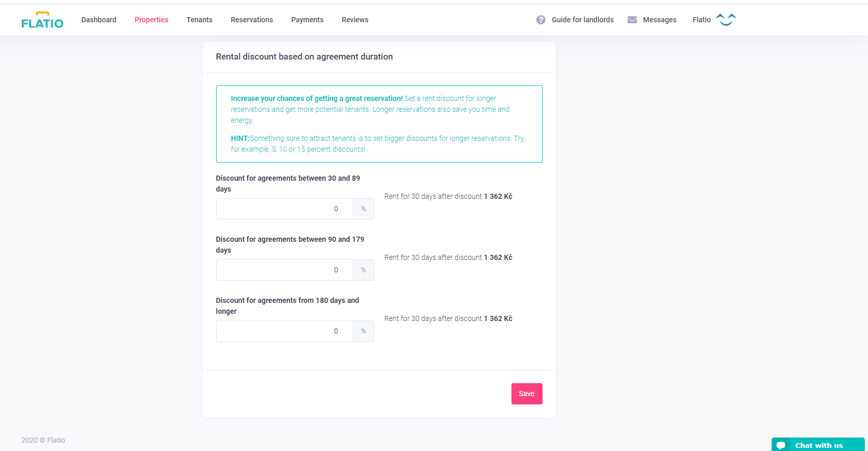Open Chat with us widget
This screenshot has width=868, height=451.
coord(819,445)
